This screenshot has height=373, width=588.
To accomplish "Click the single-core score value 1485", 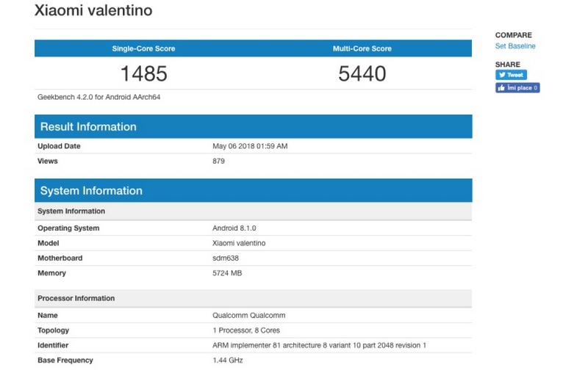I will 143,73.
